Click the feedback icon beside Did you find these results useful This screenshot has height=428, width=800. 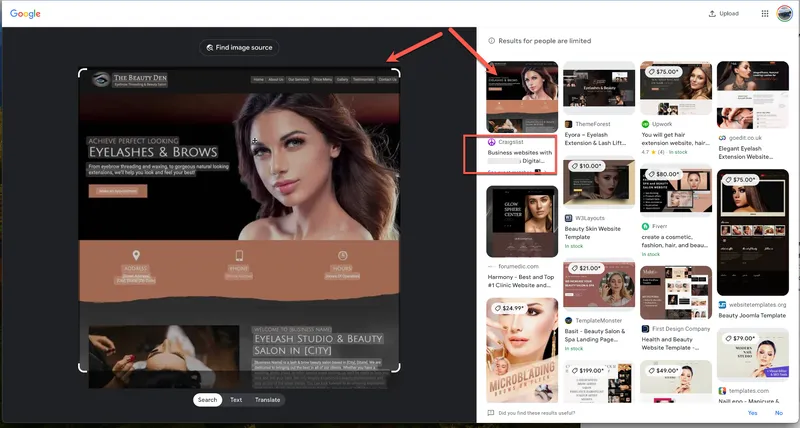pyautogui.click(x=491, y=413)
